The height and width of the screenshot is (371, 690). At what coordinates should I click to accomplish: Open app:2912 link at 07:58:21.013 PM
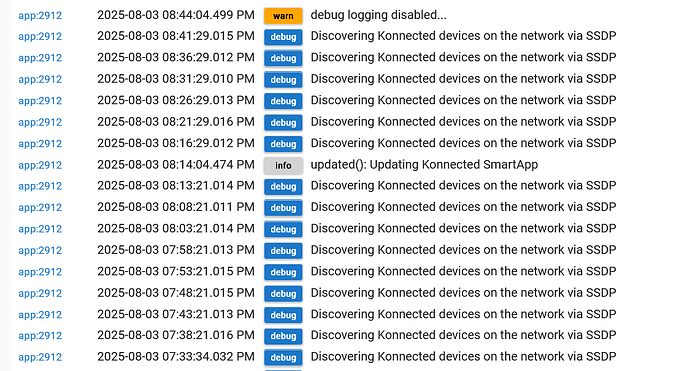[x=40, y=250]
